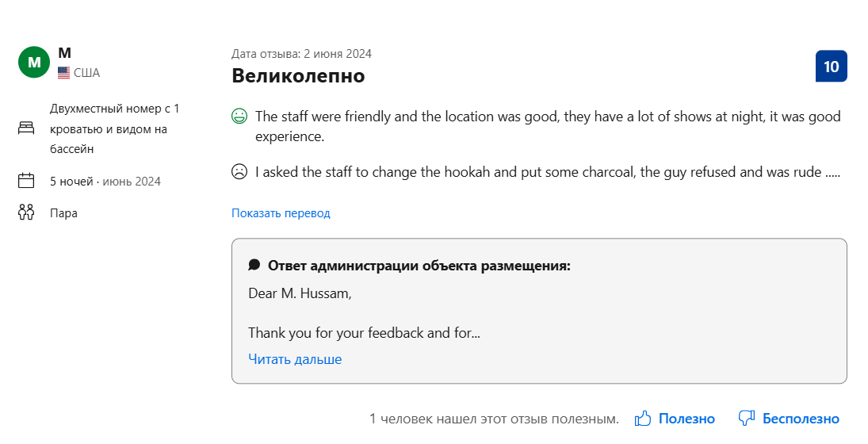Show translation via Показать перевод link

tap(281, 213)
